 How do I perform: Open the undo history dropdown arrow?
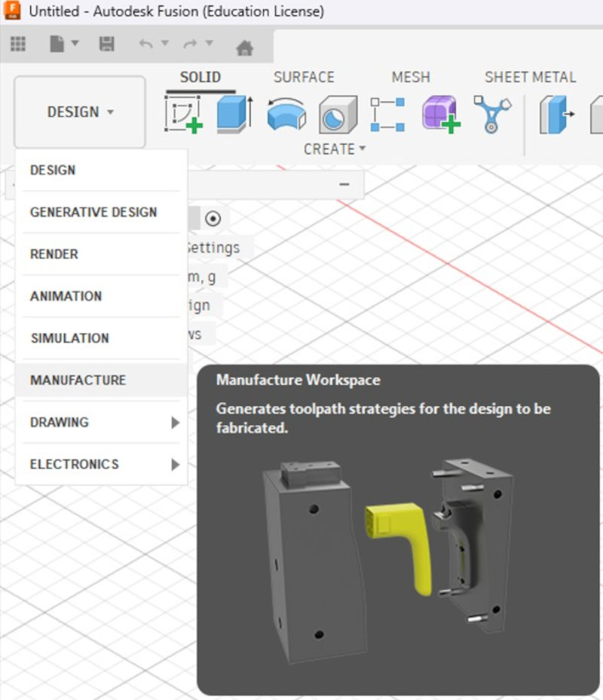click(165, 43)
